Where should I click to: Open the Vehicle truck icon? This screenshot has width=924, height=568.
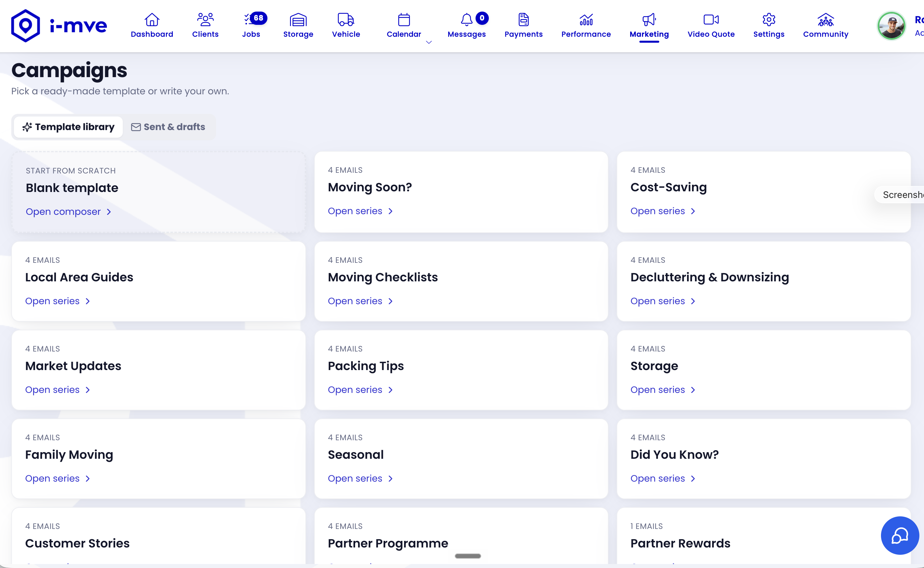point(346,20)
